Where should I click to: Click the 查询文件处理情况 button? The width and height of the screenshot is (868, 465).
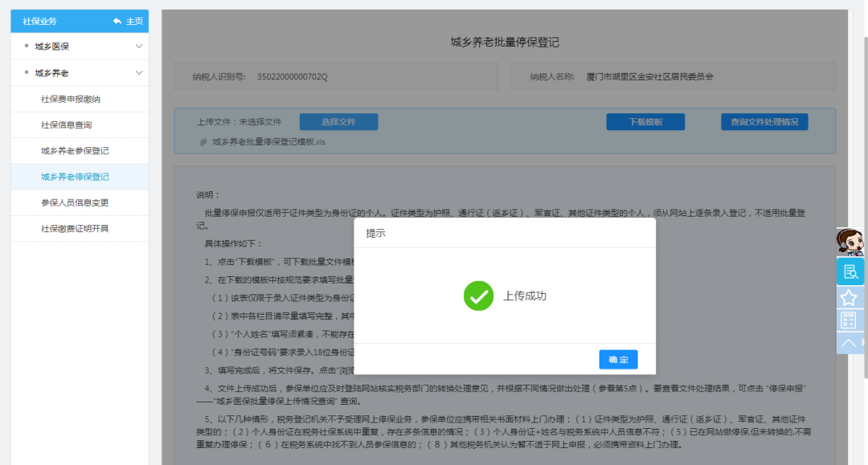764,122
